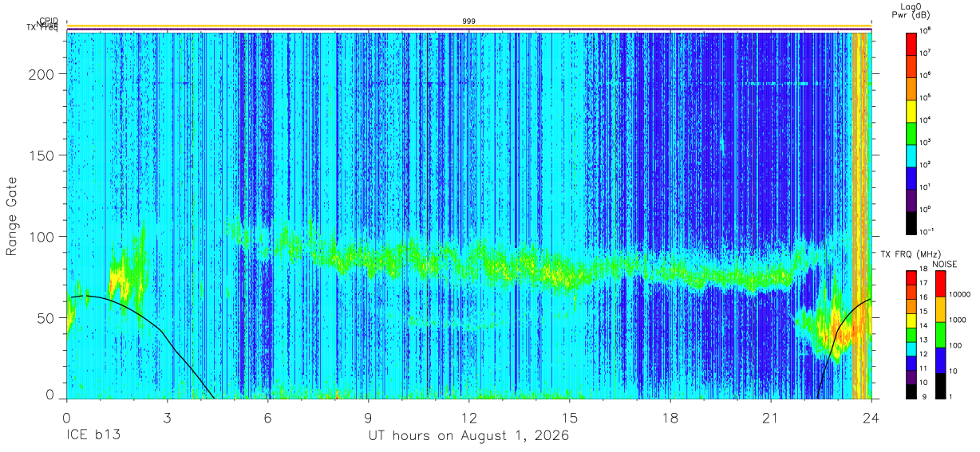Click the 'Range Gate' y-axis title
This screenshot has width=980, height=452.
coord(12,217)
